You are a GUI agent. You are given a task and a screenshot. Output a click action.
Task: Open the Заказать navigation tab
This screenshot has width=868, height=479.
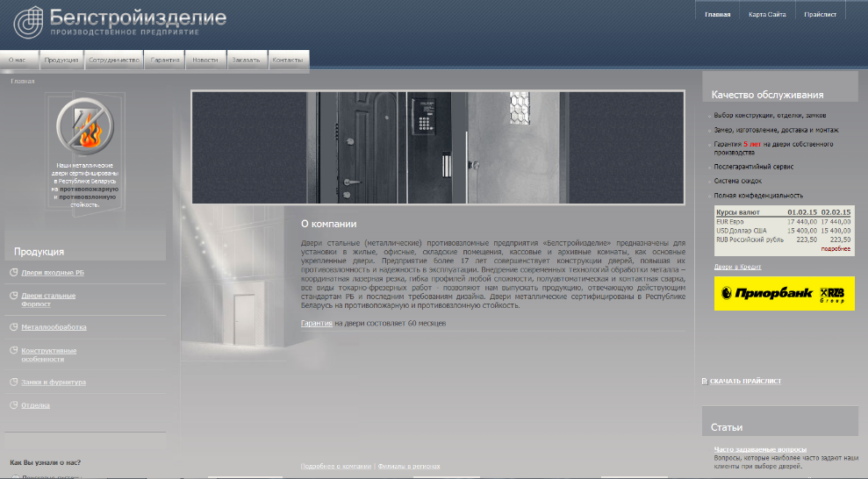246,60
